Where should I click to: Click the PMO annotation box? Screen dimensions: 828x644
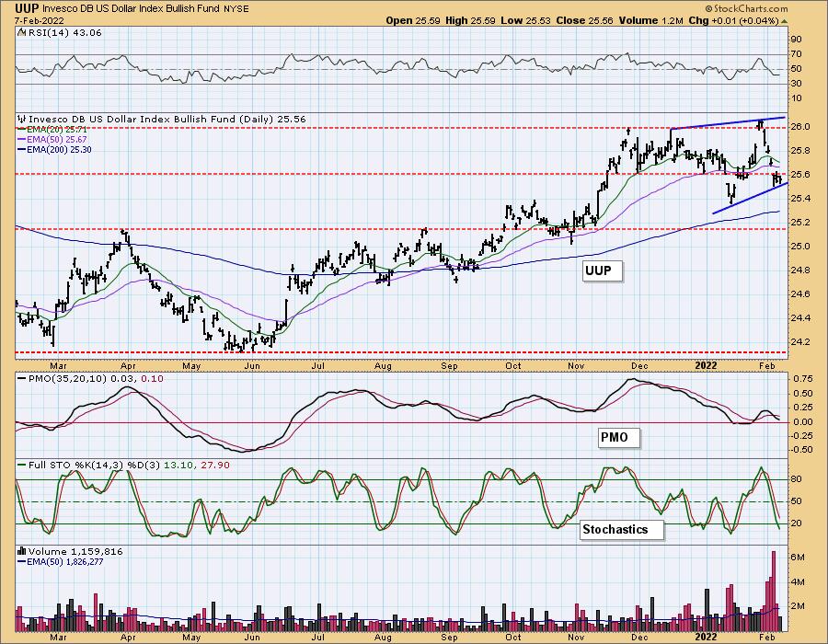pyautogui.click(x=618, y=438)
